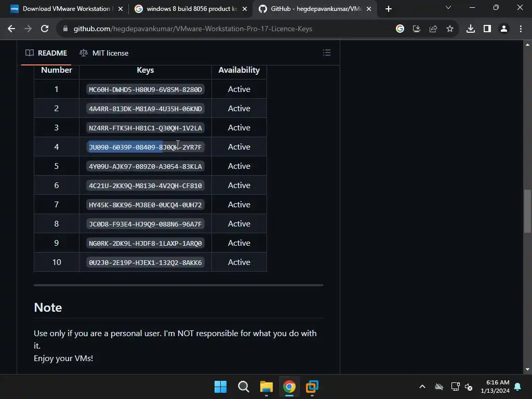Screen dimensions: 532x399
Task: Bookmark this page with the star icon
Action: coord(450,29)
